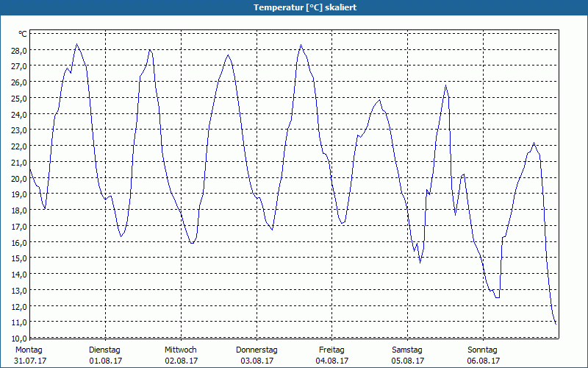588x368 pixels.
Task: Select the 22,0 y-axis label
Action: point(19,146)
